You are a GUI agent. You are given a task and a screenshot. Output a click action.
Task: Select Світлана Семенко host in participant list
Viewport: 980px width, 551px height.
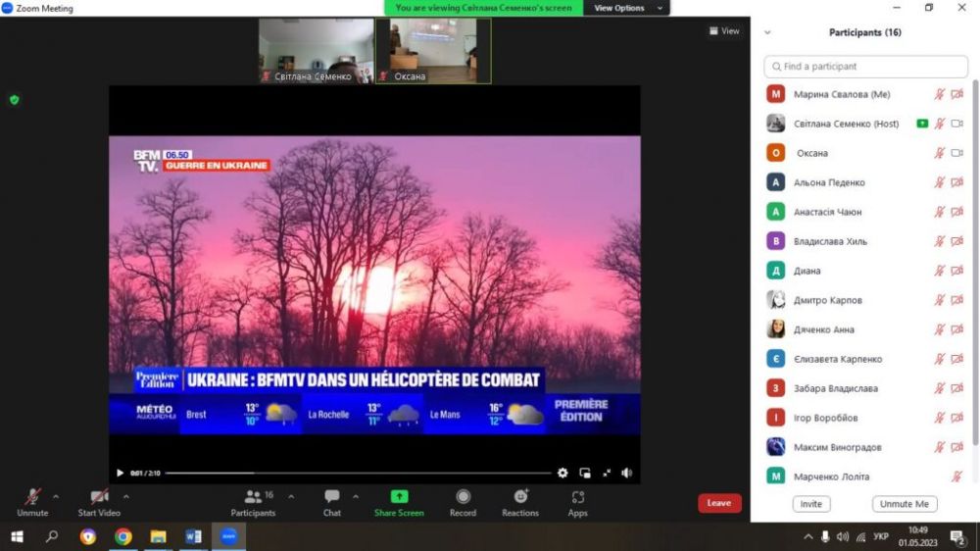(833, 124)
